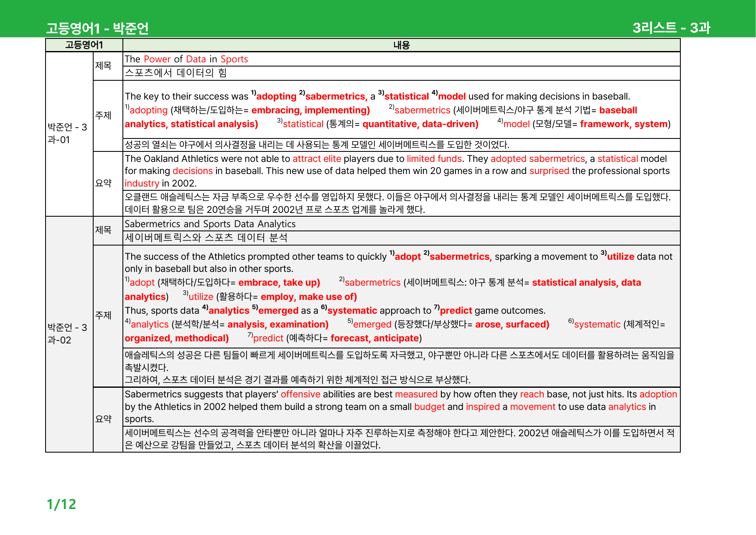Click the title Sabermetrics and Sports Data Analytics
Viewport: 756px width, 535px height.
pyautogui.click(x=210, y=224)
